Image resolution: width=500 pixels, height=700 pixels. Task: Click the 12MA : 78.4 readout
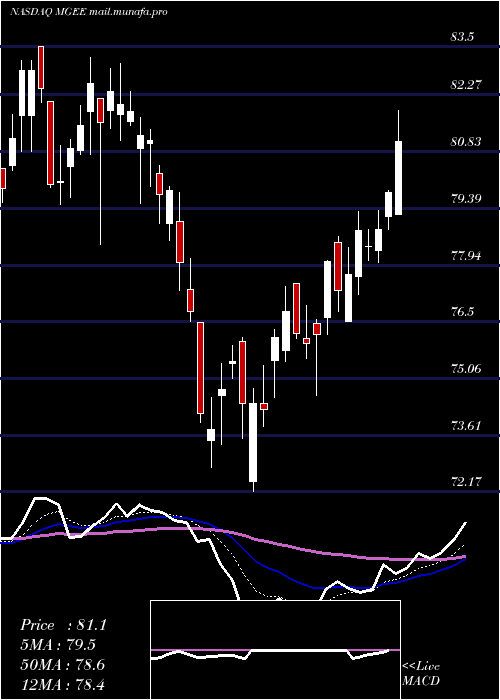pos(63,684)
